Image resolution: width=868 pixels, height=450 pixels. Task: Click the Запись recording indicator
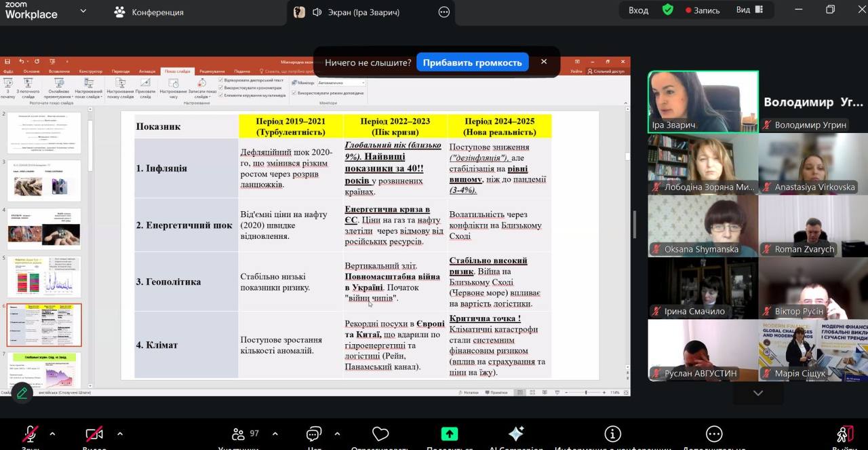point(703,10)
